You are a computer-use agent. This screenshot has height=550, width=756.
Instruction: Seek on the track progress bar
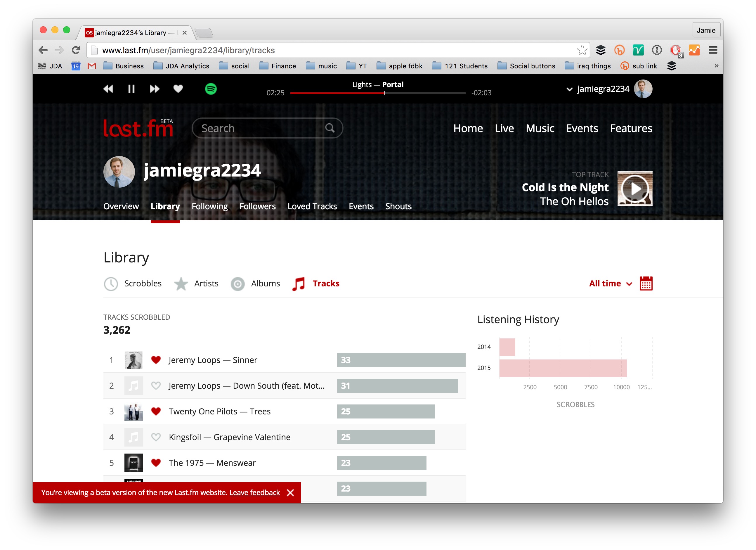[x=377, y=94]
